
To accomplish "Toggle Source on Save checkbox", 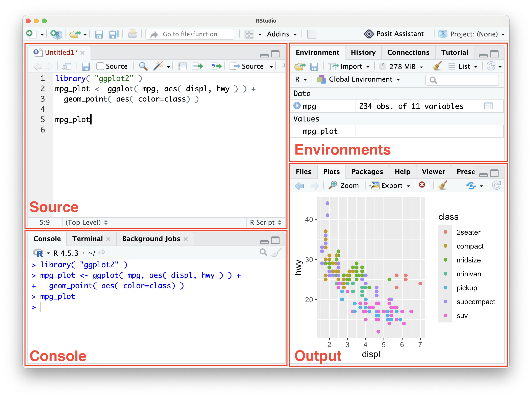I will pos(100,66).
